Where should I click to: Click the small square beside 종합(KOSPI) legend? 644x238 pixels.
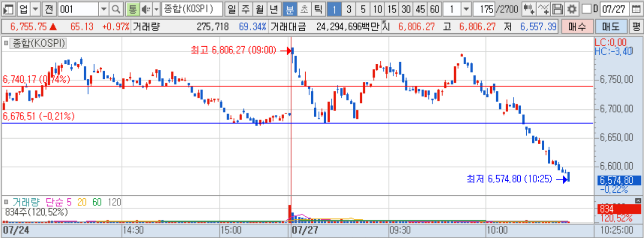(7, 44)
